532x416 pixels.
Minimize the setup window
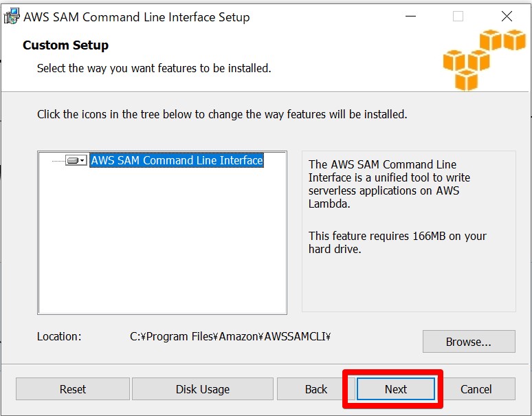pyautogui.click(x=410, y=16)
